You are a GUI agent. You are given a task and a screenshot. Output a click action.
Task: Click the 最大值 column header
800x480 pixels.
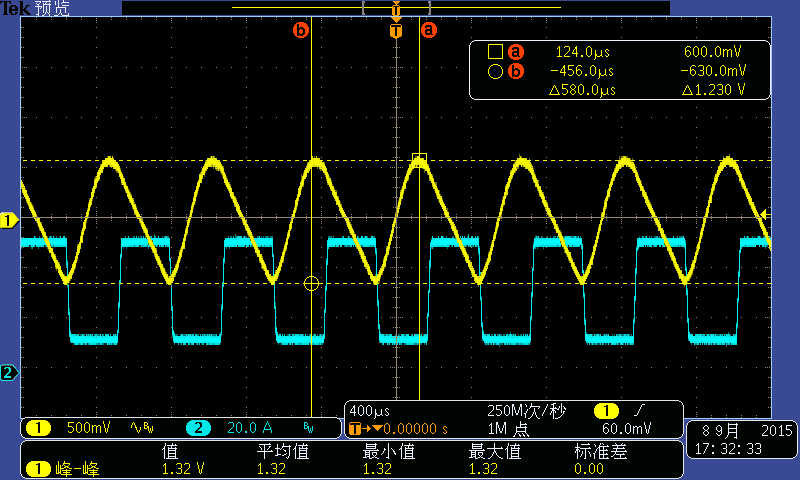coord(495,451)
